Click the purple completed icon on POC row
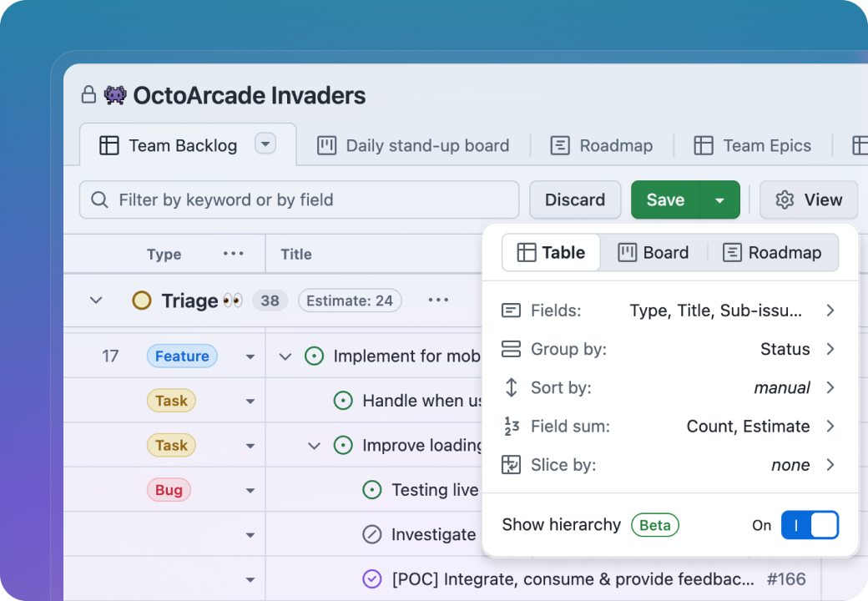The image size is (868, 601). [x=372, y=578]
